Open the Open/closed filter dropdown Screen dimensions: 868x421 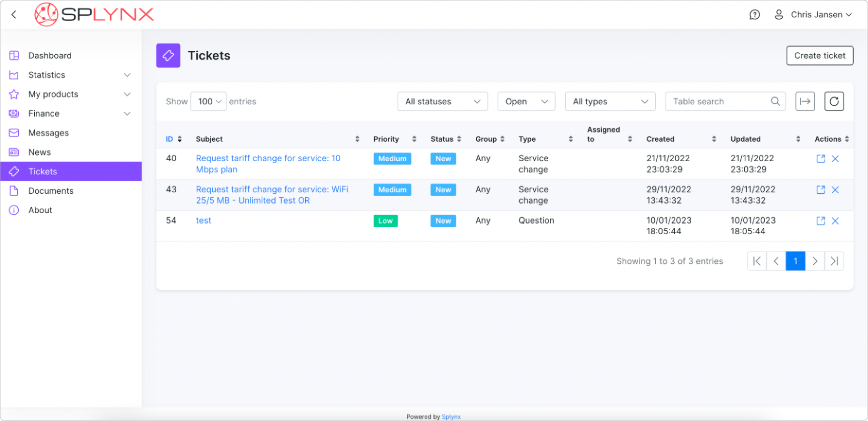(526, 102)
